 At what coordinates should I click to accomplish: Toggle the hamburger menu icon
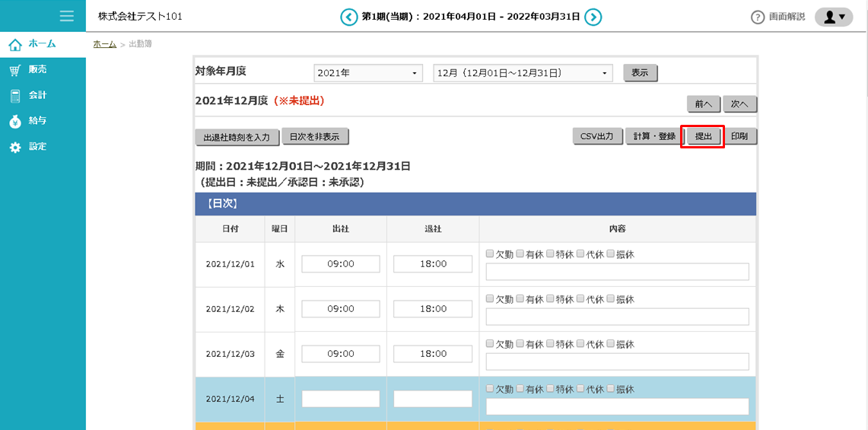click(67, 16)
